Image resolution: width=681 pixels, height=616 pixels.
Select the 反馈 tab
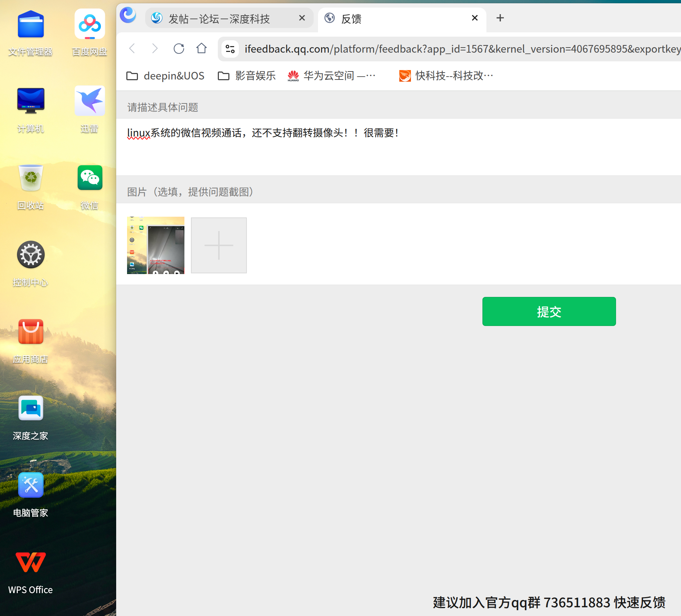point(402,19)
